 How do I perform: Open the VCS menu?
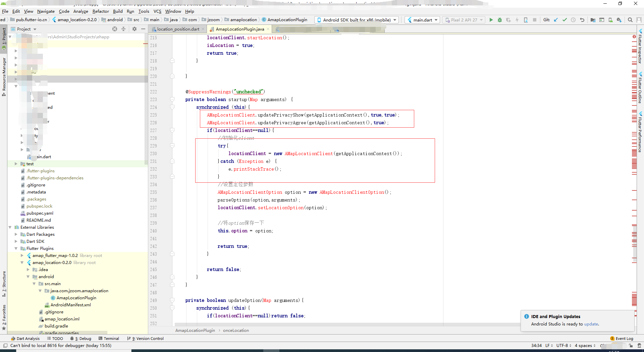pos(157,11)
